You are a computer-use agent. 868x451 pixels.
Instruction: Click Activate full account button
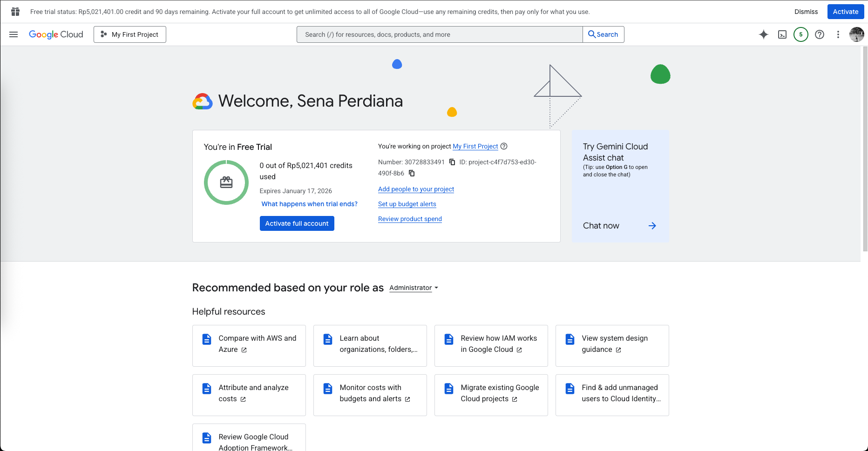click(297, 223)
